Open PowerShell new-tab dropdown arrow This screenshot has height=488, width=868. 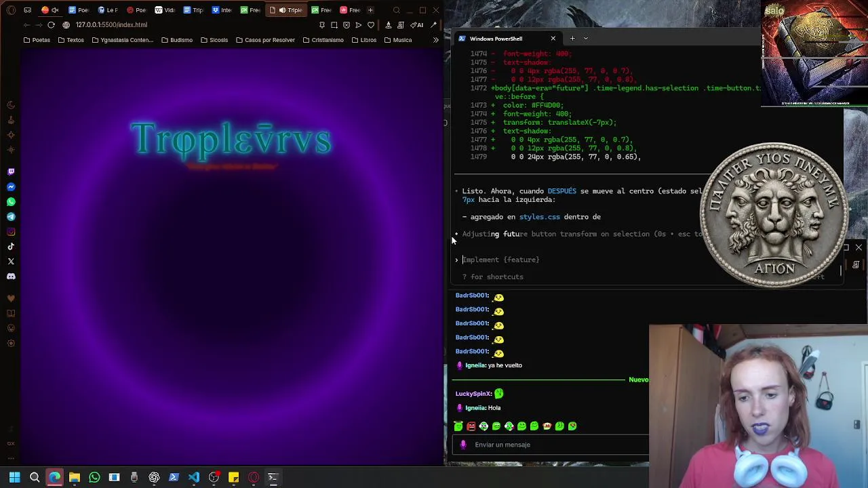pyautogui.click(x=586, y=39)
